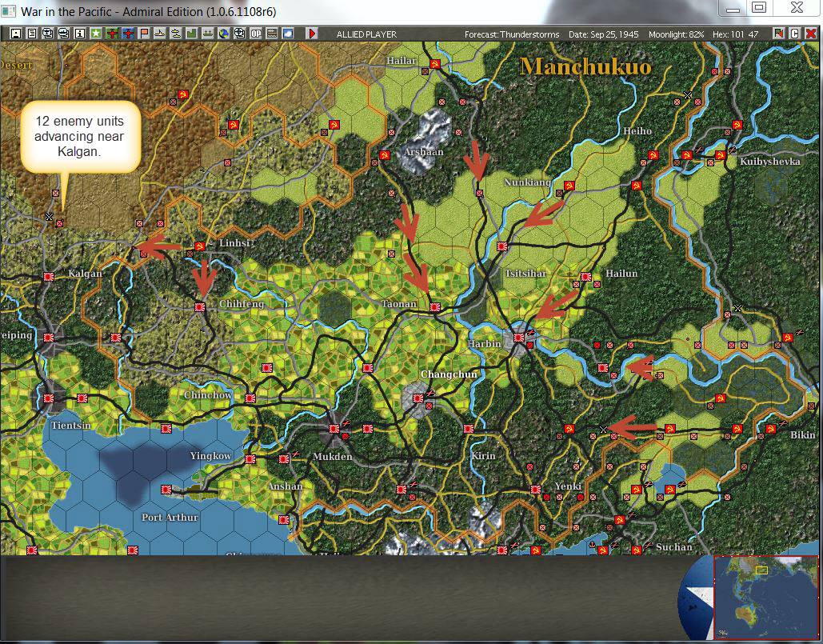Open the document list toolbar icon
The height and width of the screenshot is (644, 823).
(x=31, y=34)
